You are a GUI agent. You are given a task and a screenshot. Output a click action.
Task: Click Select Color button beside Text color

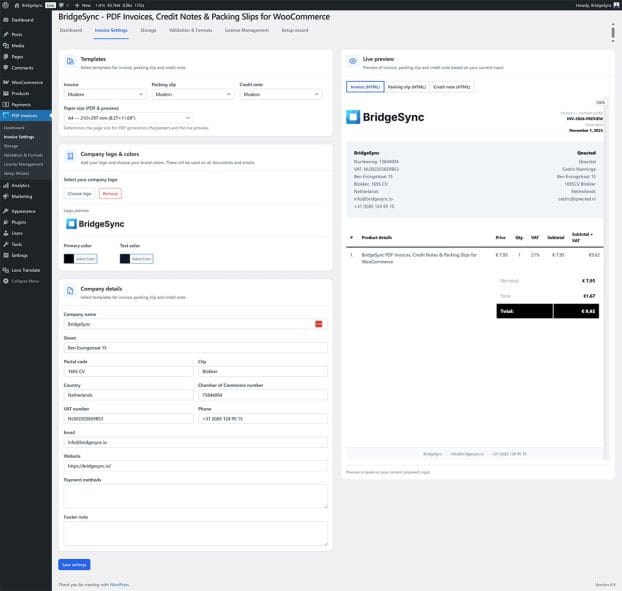point(142,259)
